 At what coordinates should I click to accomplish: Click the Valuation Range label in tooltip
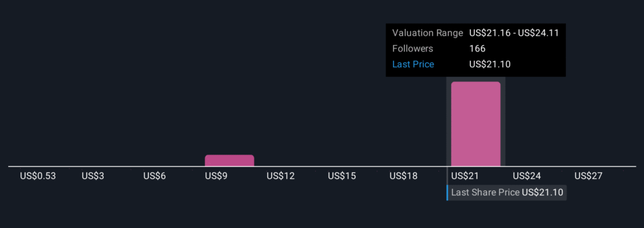pyautogui.click(x=428, y=33)
